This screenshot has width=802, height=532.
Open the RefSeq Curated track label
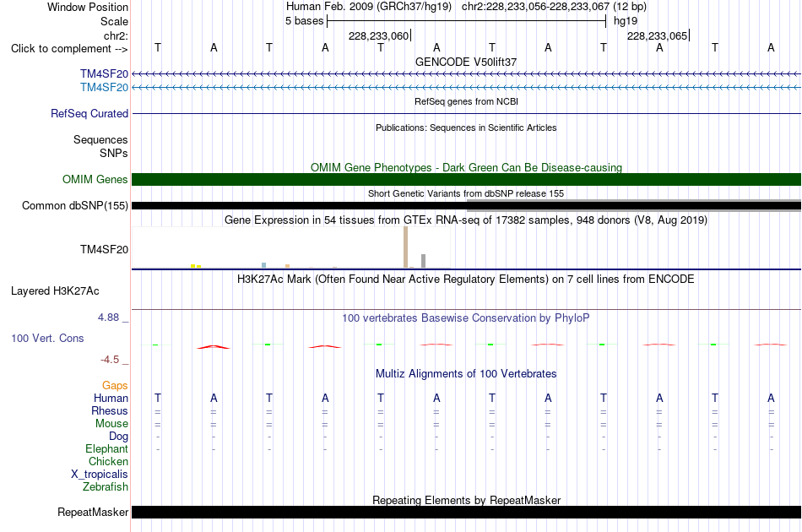(x=89, y=113)
